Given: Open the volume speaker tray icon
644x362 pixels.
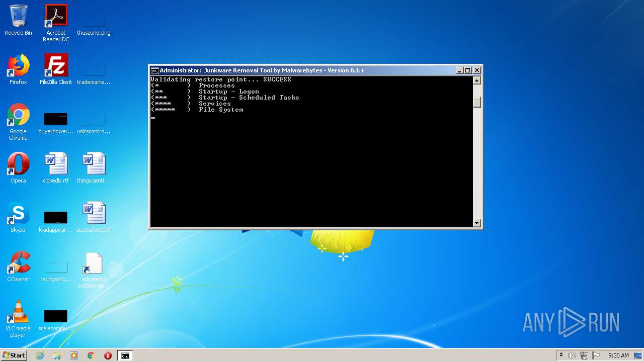Looking at the screenshot, I should 572,355.
